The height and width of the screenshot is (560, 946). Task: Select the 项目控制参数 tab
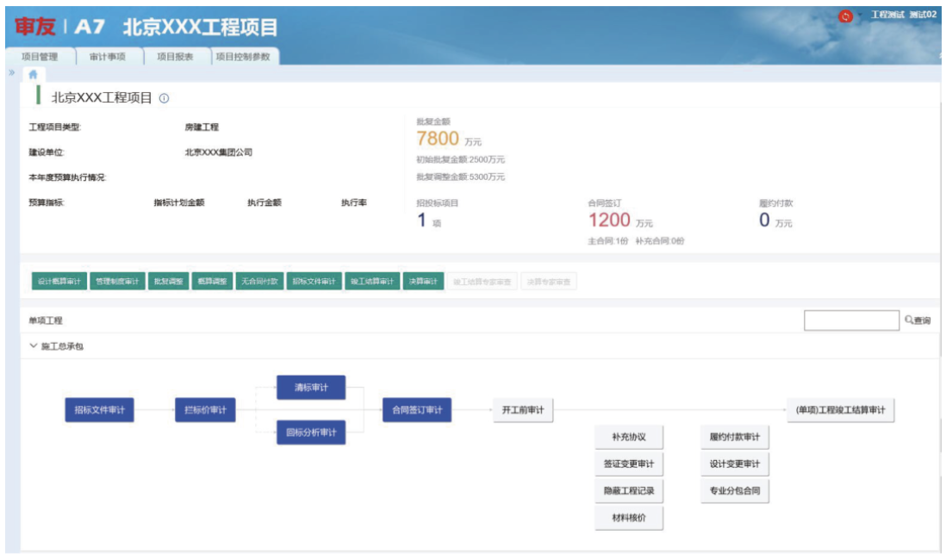242,57
